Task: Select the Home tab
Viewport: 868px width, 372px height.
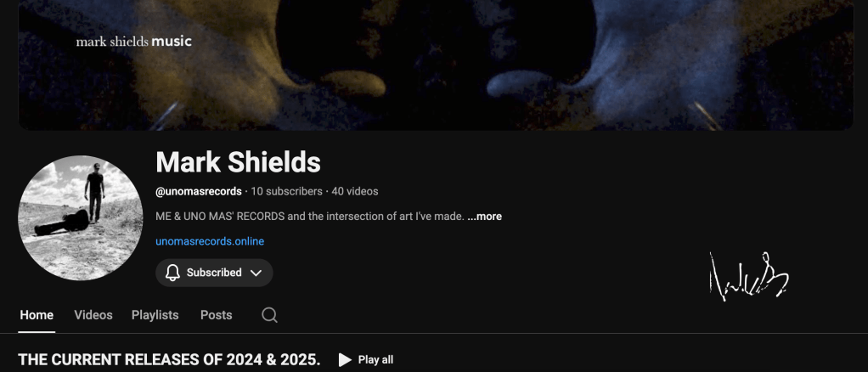Action: click(37, 315)
